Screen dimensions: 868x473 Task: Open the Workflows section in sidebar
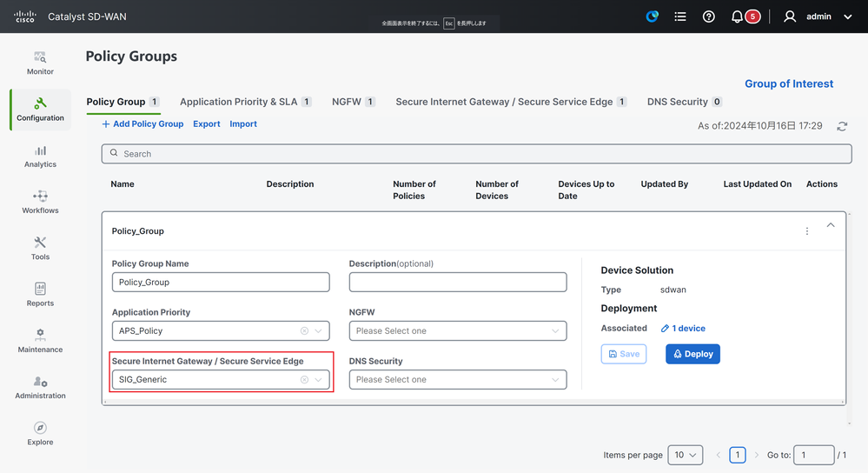[x=40, y=203]
